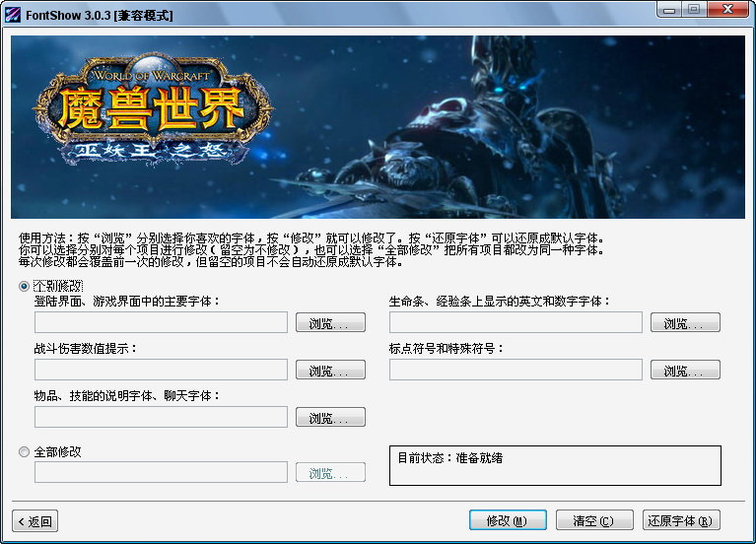
Task: Click the 全部修改 font input field
Action: (161, 472)
